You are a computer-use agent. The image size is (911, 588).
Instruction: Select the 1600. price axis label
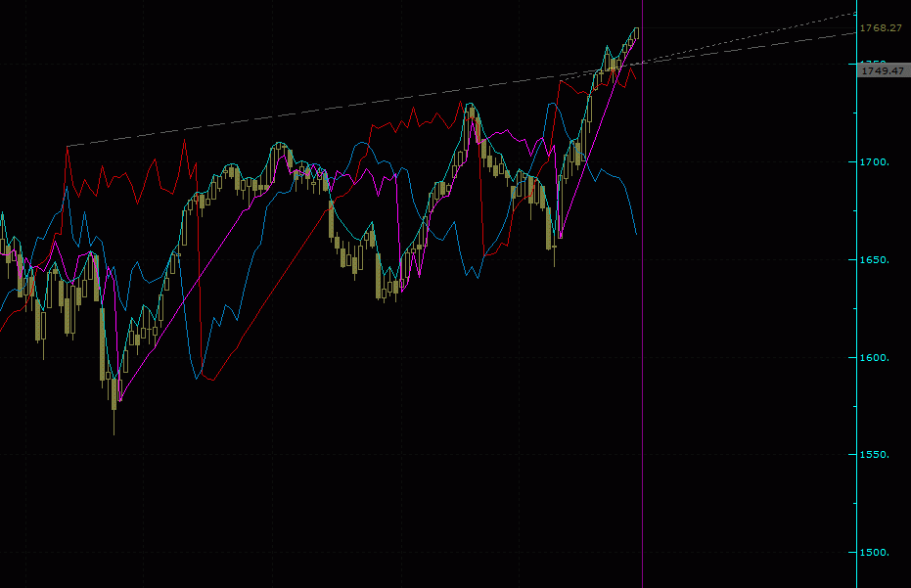[875, 357]
